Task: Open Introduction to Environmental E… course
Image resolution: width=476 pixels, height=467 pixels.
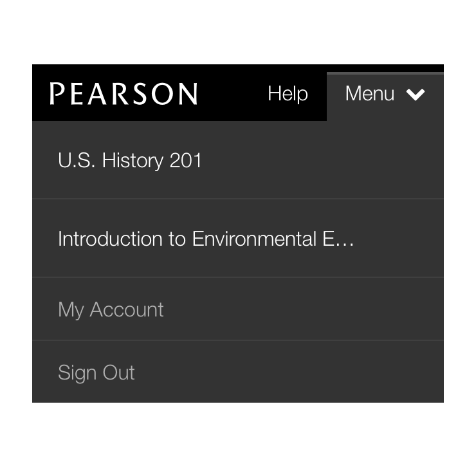Action: point(206,239)
